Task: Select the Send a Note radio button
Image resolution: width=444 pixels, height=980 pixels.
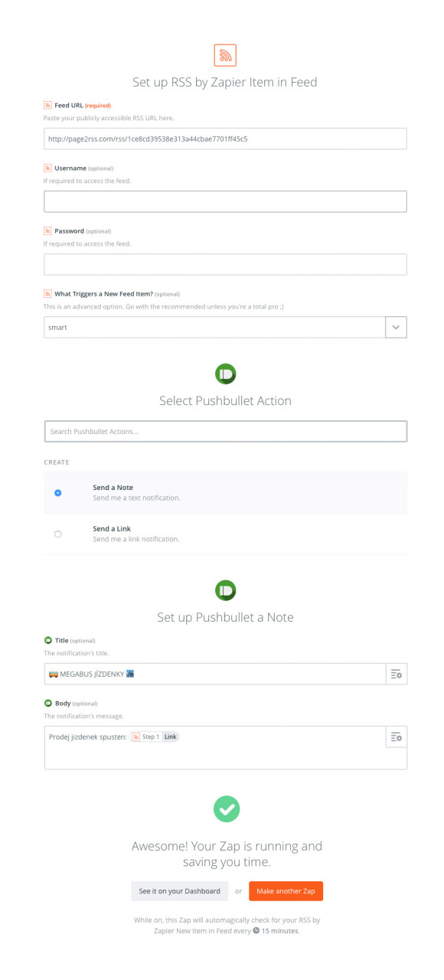Action: tap(58, 493)
